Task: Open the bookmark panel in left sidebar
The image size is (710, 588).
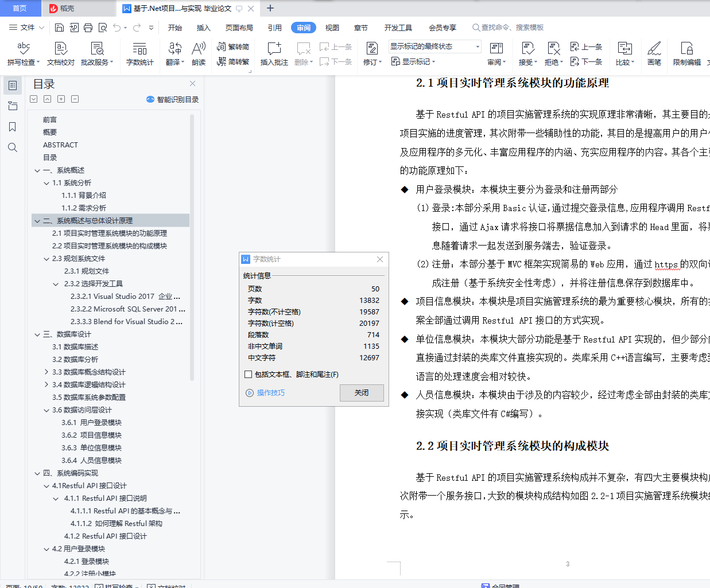Action: (13, 127)
